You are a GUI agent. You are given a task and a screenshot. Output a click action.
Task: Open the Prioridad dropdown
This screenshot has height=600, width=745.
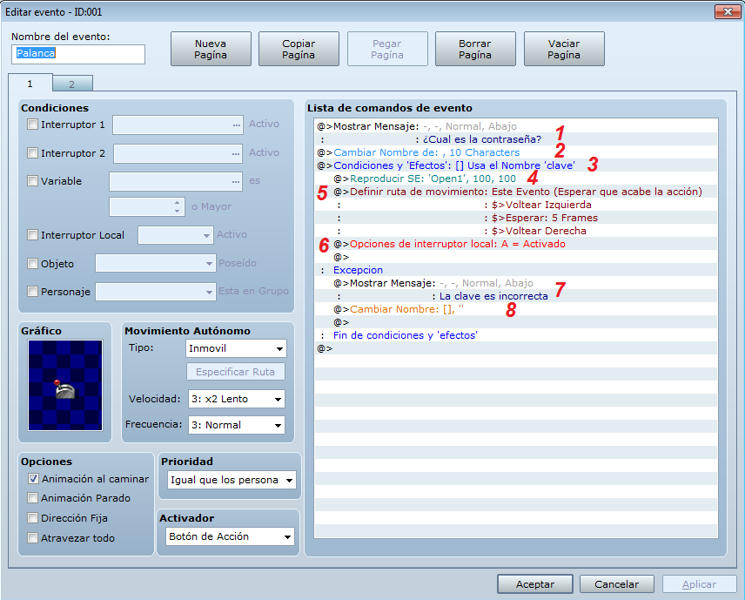[232, 480]
